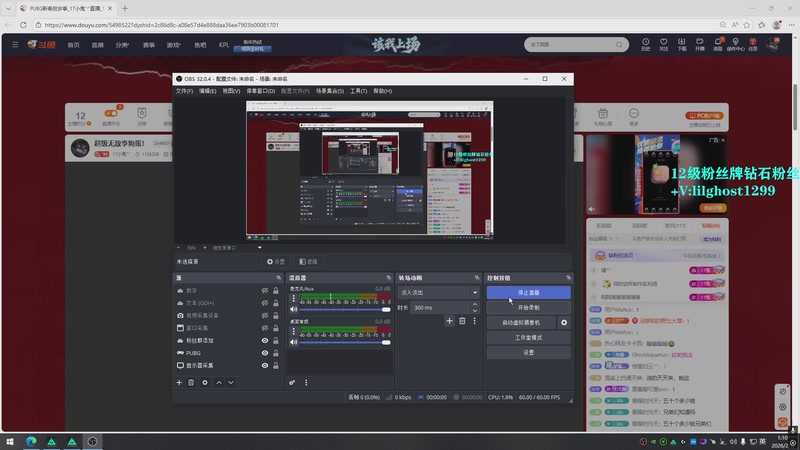Show the 文本 (GDI+) source eye icon
The height and width of the screenshot is (450, 800).
point(265,303)
